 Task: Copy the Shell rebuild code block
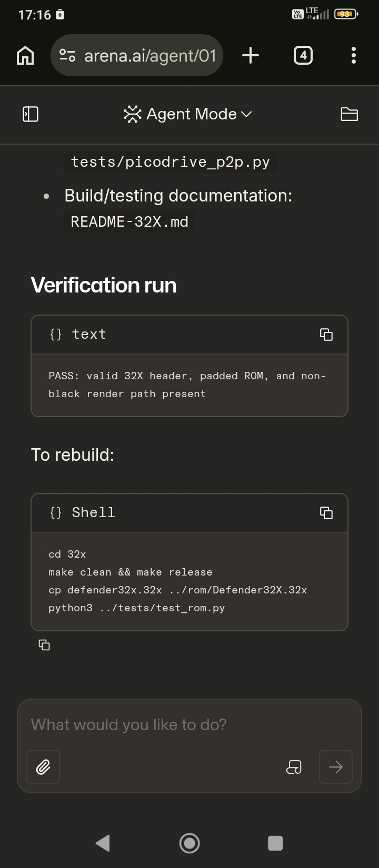pos(326,513)
